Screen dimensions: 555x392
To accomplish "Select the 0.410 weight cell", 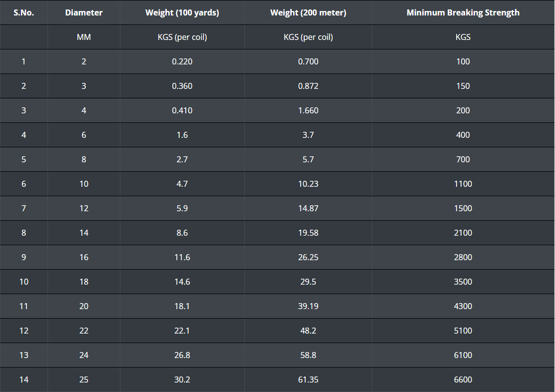I will click(182, 110).
